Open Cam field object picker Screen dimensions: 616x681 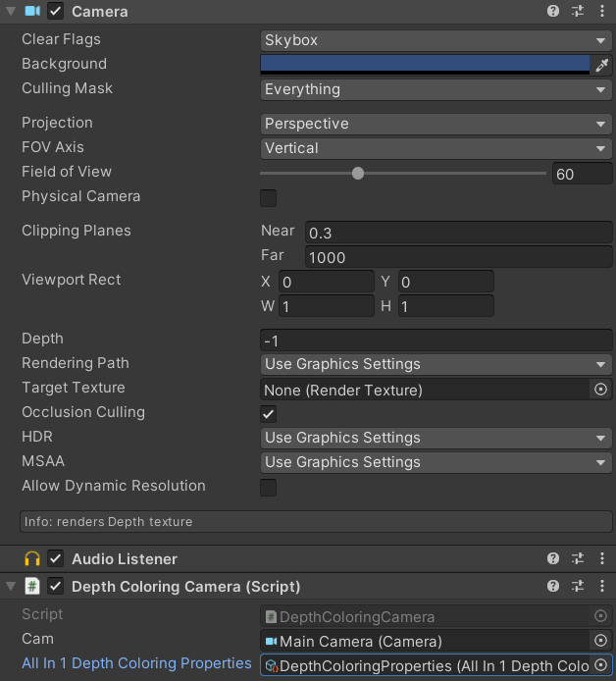(x=600, y=640)
